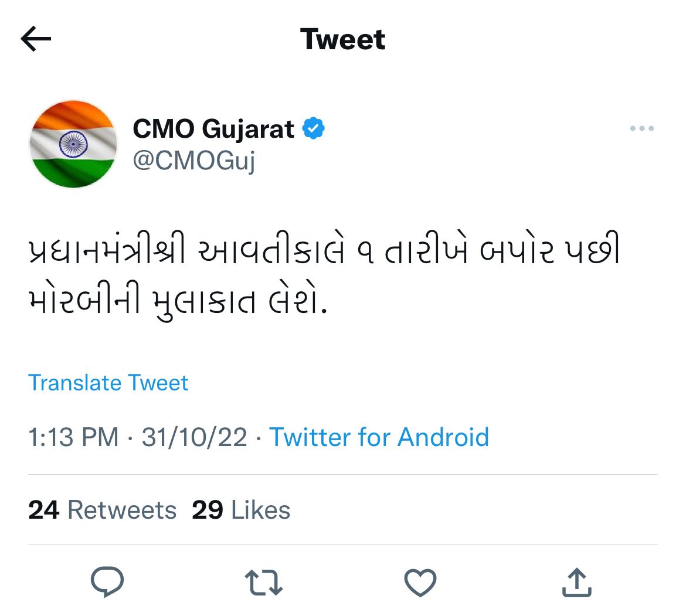Image resolution: width=686 pixels, height=616 pixels.
Task: Tap the Tweet header title
Action: [342, 39]
